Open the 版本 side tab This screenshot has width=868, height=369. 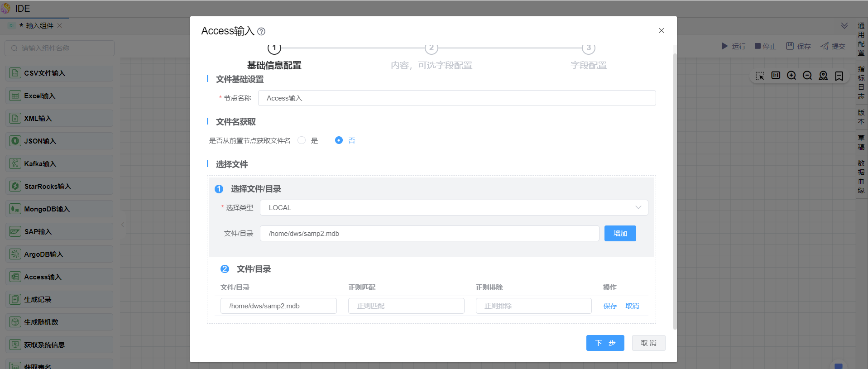click(x=861, y=117)
